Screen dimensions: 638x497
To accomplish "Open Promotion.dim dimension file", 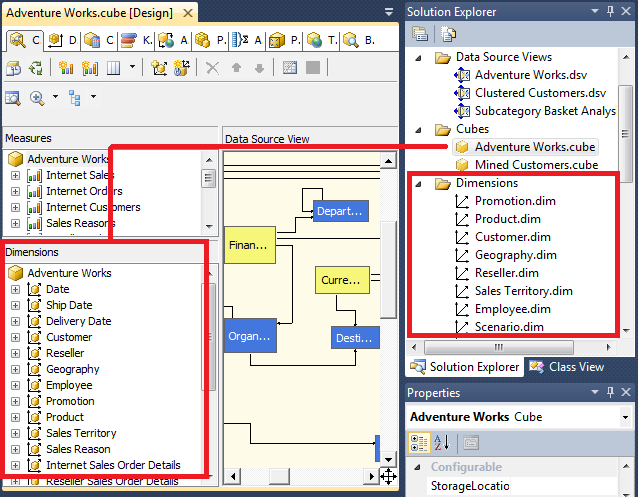I will point(515,201).
